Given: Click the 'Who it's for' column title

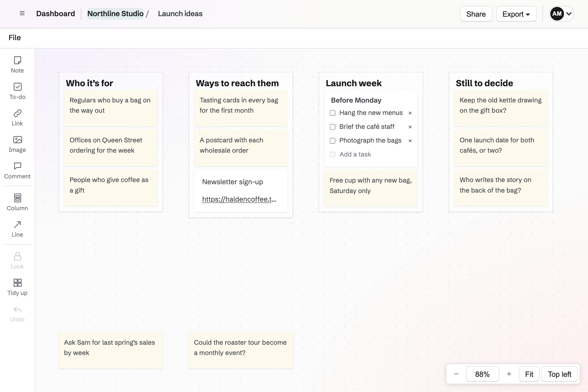Looking at the screenshot, I should (89, 83).
